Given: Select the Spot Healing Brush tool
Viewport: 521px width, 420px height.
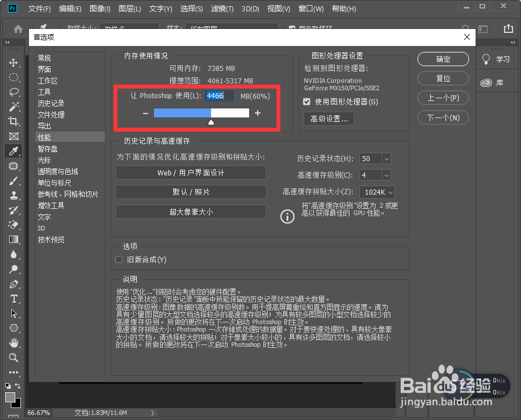Looking at the screenshot, I should click(13, 166).
